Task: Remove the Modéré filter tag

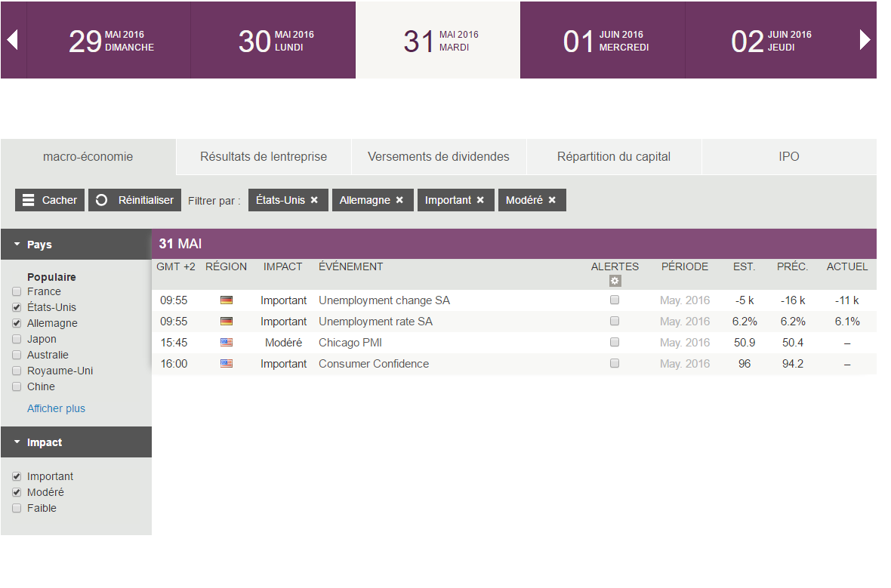Action: (x=552, y=200)
